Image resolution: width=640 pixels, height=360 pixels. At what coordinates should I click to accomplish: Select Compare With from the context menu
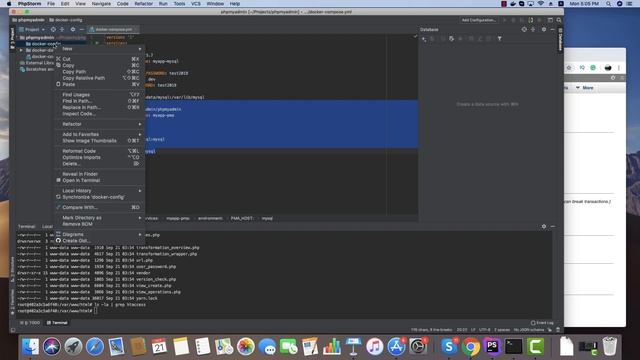(99, 207)
